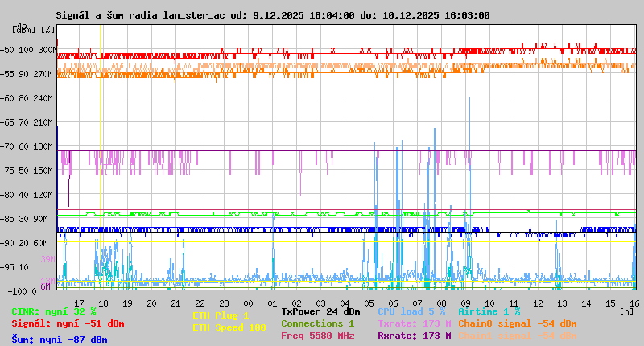The width and height of the screenshot is (644, 346).
Task: Click the CINR green legend label
Action: tap(53, 311)
